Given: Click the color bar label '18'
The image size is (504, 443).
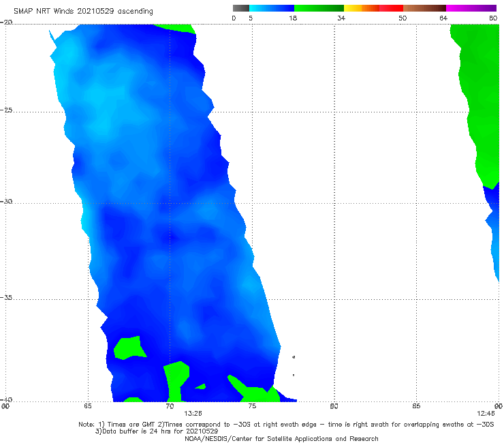Looking at the screenshot, I should pyautogui.click(x=293, y=18).
